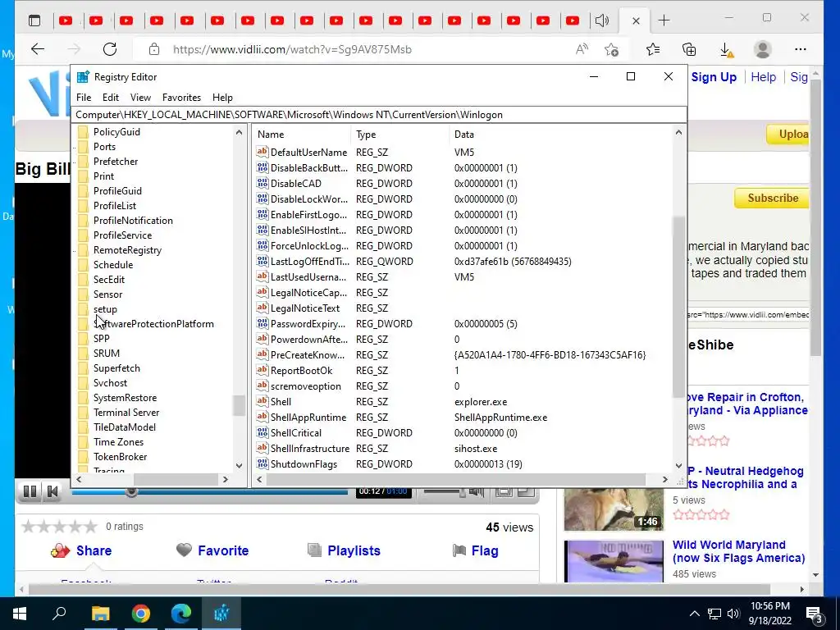Click the values pane scroll-right arrow

coord(665,479)
